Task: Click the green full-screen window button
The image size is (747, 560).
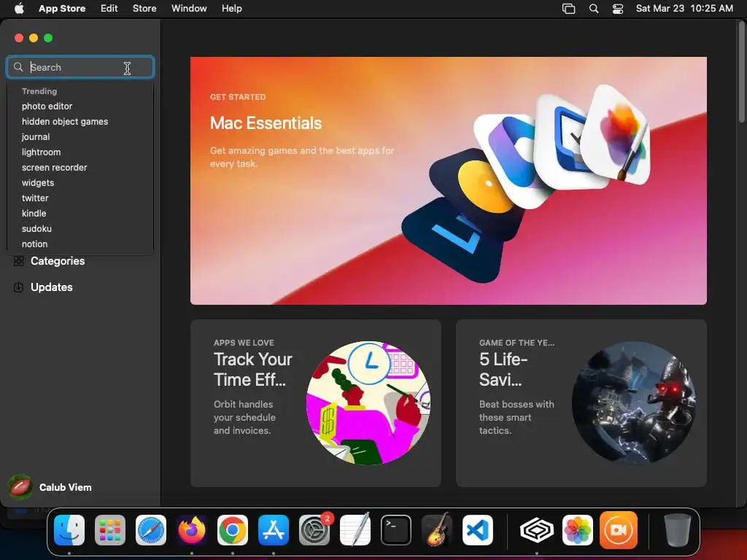Action: tap(48, 38)
